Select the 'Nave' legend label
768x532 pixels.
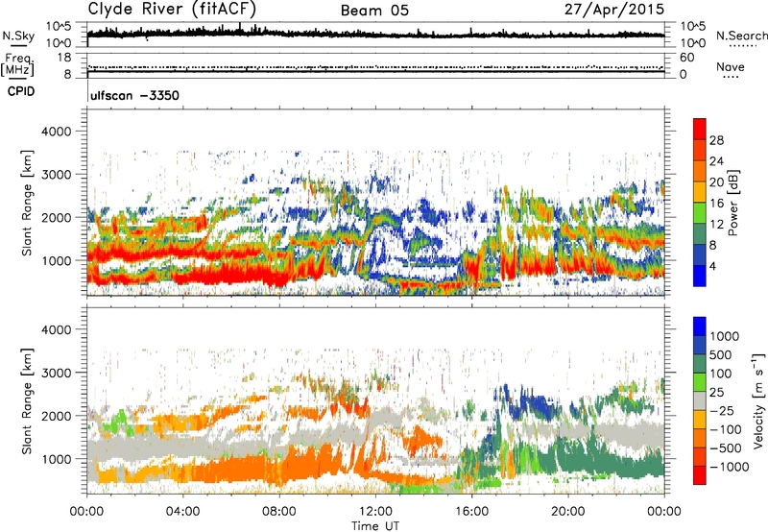pyautogui.click(x=731, y=66)
